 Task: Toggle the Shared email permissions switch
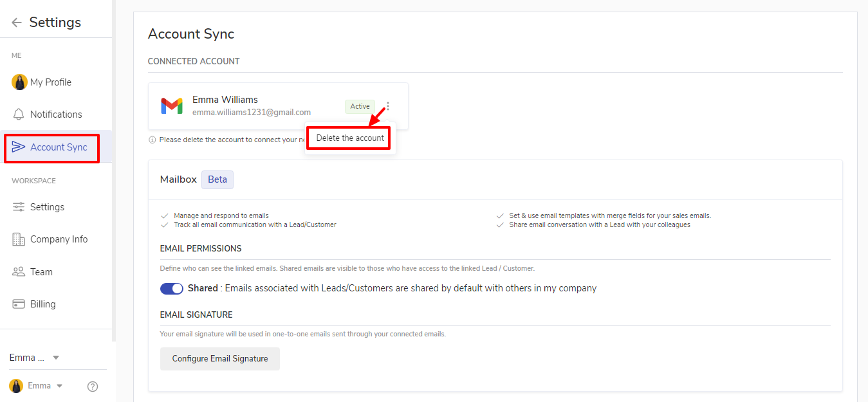(x=172, y=289)
